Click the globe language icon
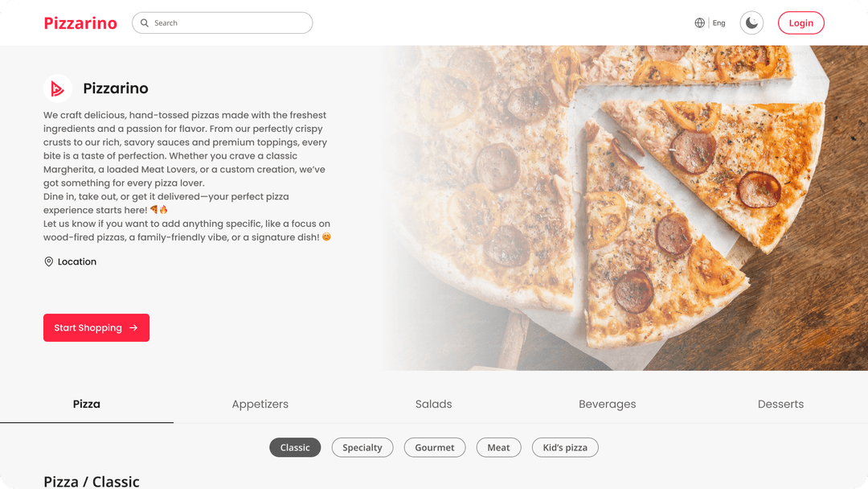This screenshot has width=868, height=489. point(700,23)
